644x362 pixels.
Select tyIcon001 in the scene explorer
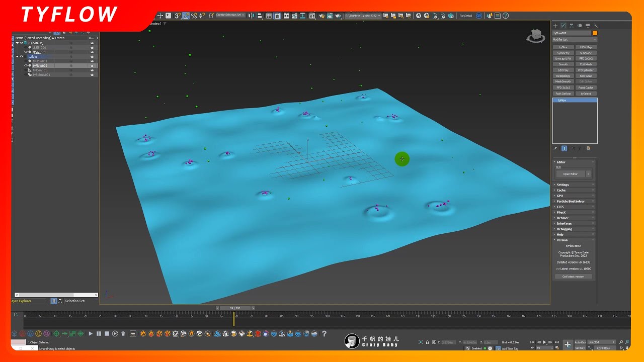click(x=40, y=70)
